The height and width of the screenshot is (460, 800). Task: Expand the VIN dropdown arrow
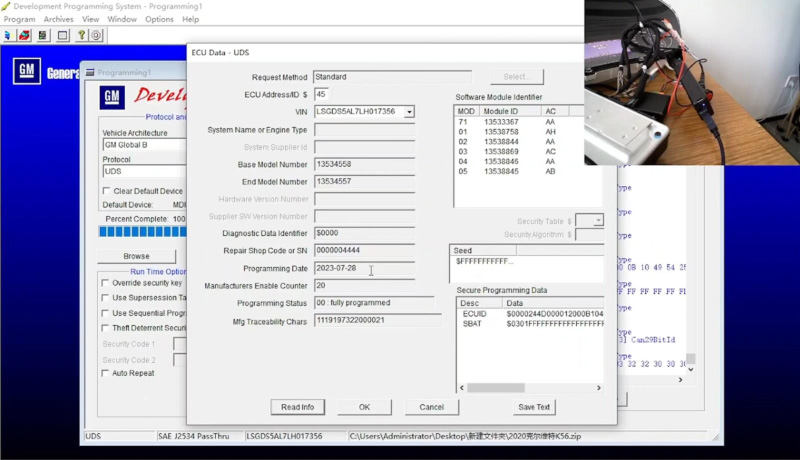pos(409,112)
